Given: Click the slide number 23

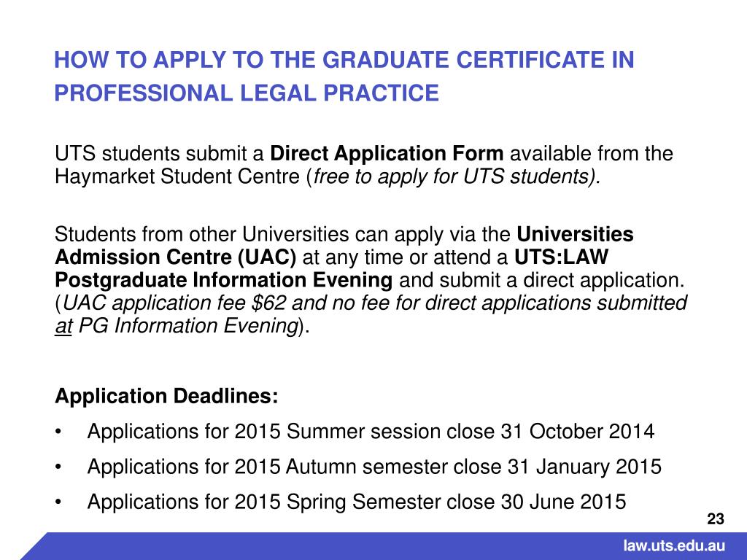Looking at the screenshot, I should (716, 519).
